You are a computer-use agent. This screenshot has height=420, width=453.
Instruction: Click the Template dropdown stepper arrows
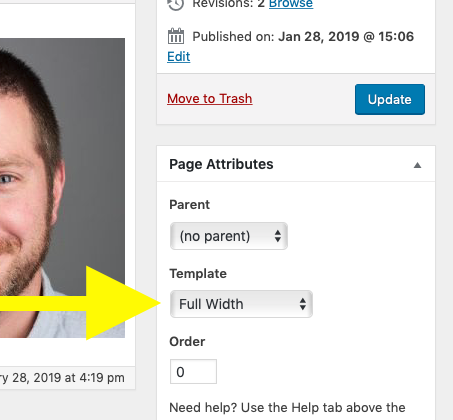click(303, 304)
